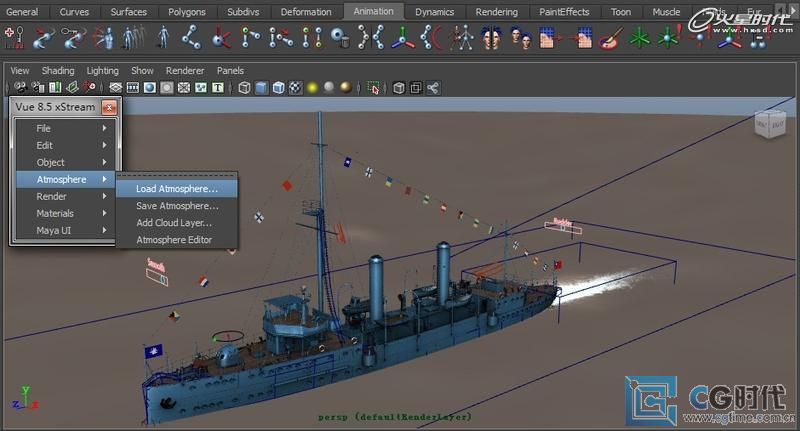Open Camera Attributes from viewport toolbar
800x431 pixels.
[x=38, y=88]
